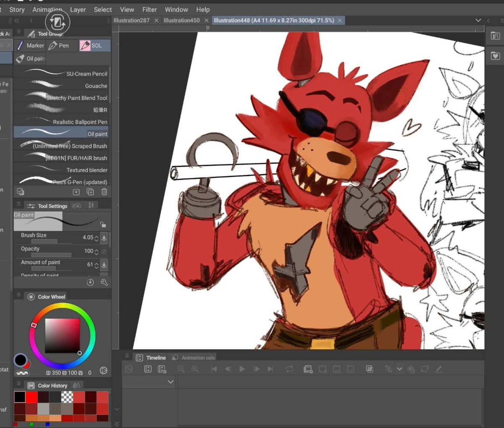Open the Window menu
This screenshot has height=428, width=504.
tap(176, 9)
